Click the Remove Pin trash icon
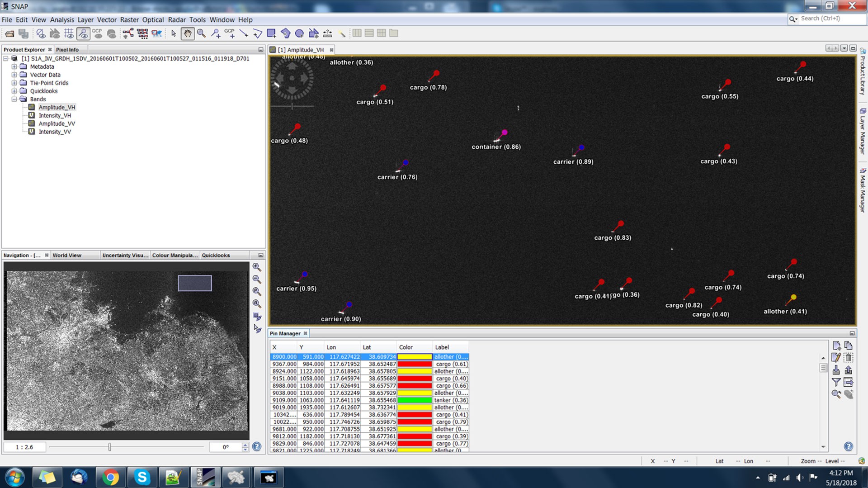 pyautogui.click(x=849, y=358)
